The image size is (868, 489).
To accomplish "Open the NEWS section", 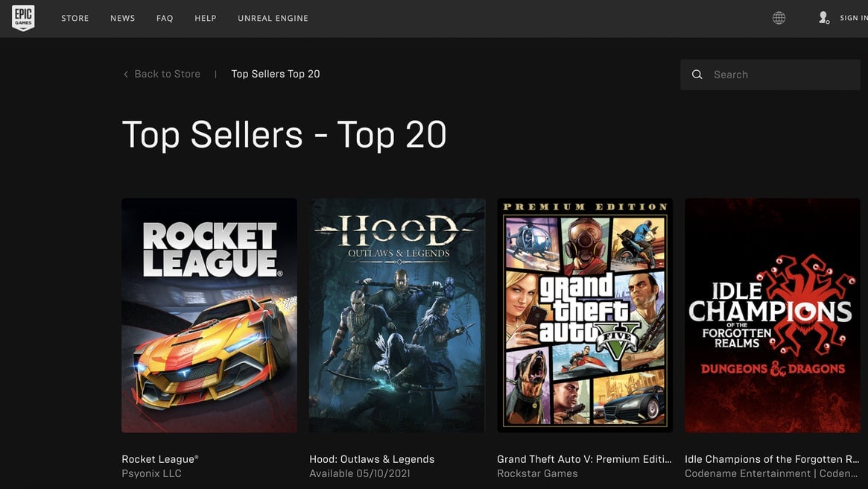I will click(x=122, y=18).
